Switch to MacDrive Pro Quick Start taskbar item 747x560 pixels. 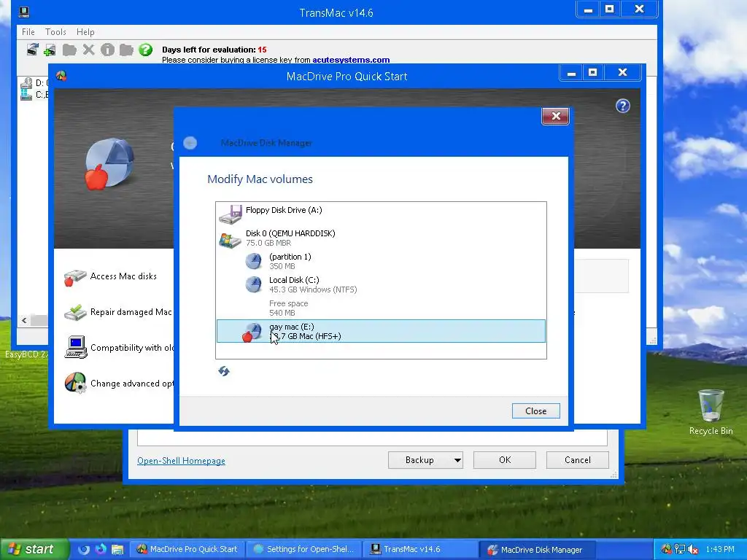click(187, 550)
